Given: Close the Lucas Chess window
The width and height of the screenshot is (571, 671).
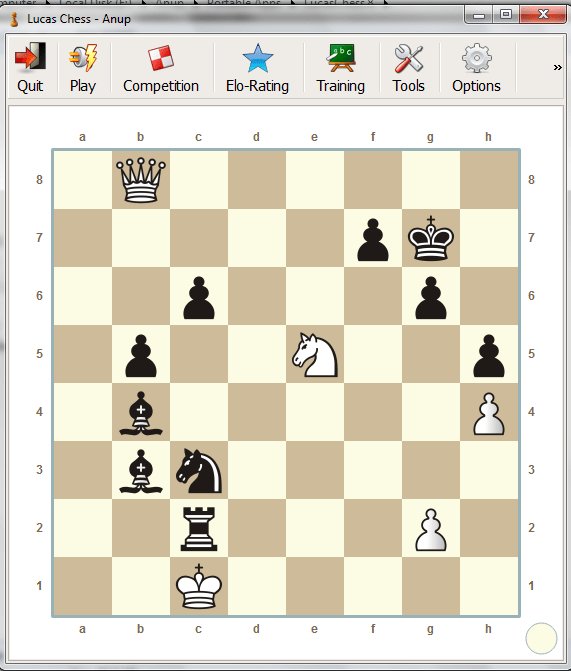Looking at the screenshot, I should pos(543,15).
